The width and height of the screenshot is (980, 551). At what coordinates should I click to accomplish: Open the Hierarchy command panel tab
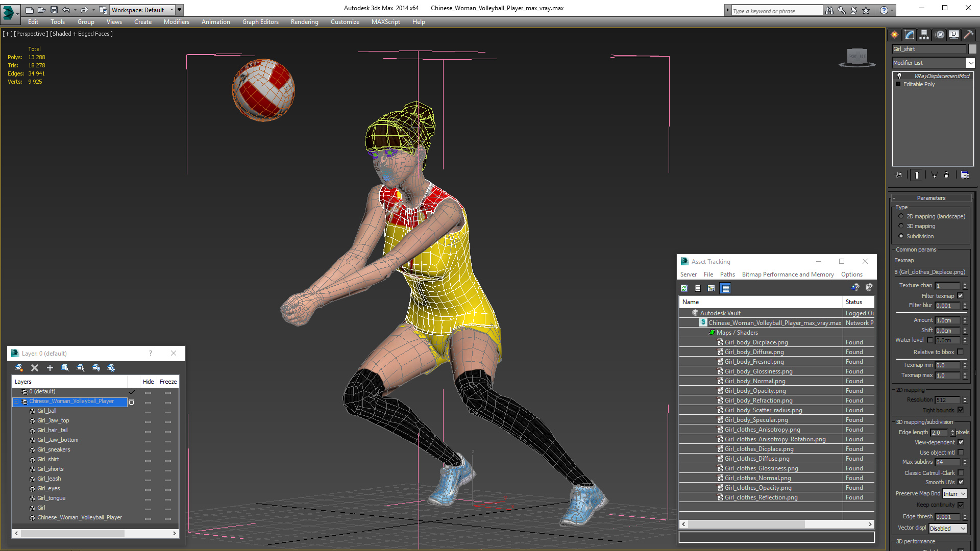pos(924,35)
